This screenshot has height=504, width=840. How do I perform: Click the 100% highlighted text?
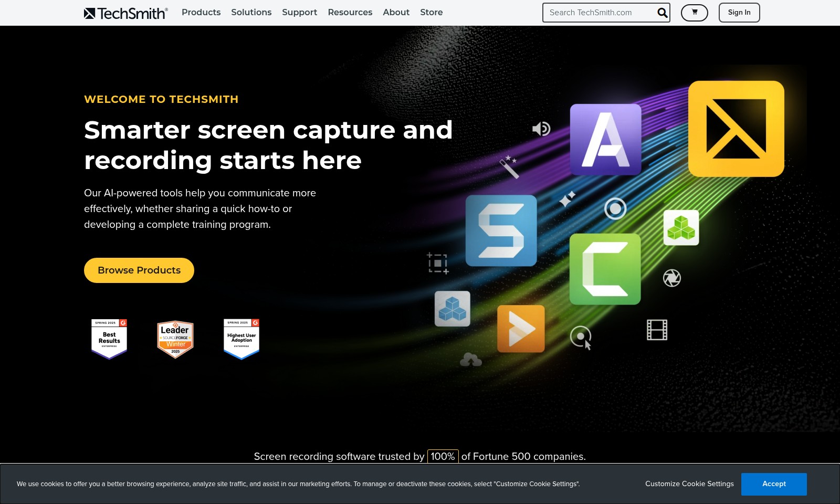coord(443,456)
